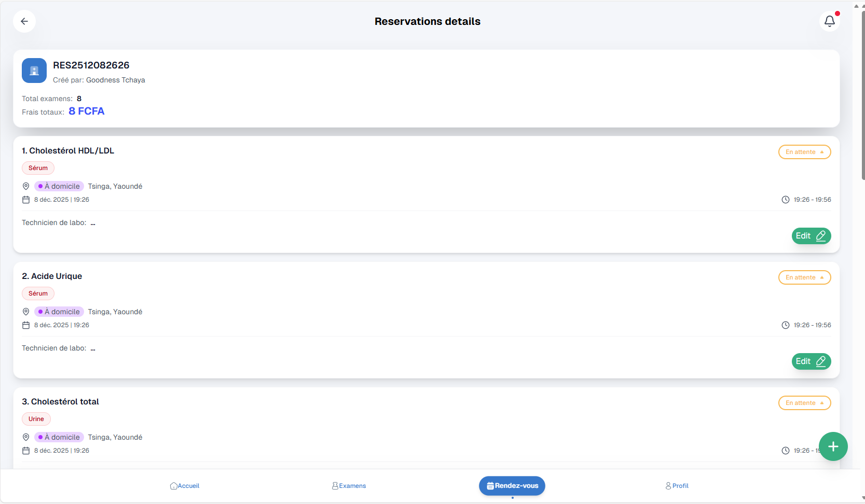Expand En attente status for Cholestérol HDL/LDL
865x504 pixels.
(804, 152)
